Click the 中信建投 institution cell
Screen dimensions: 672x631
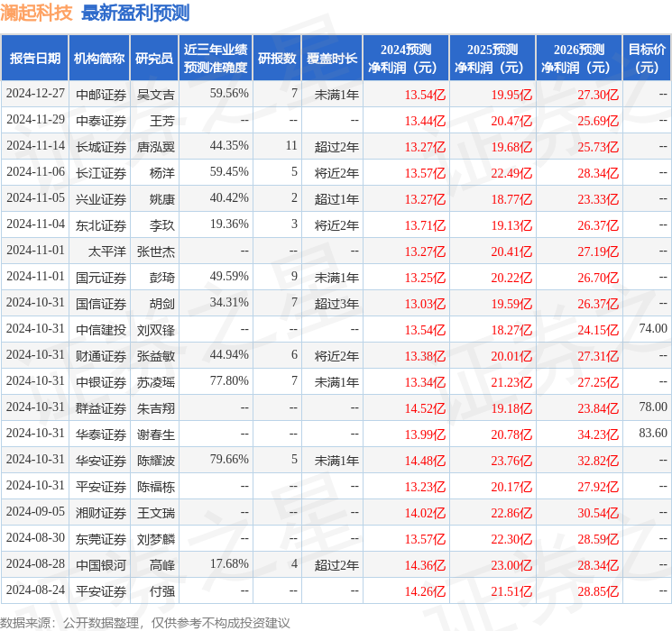tap(101, 329)
